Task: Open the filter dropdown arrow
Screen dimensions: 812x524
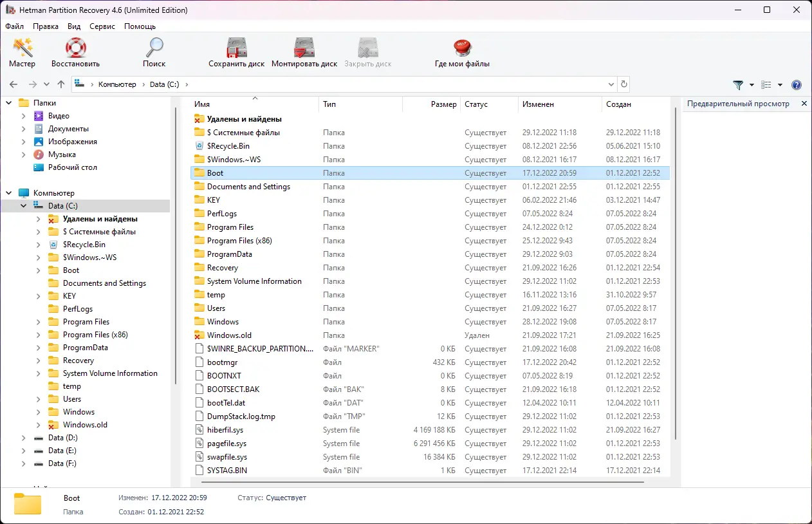Action: tap(752, 85)
